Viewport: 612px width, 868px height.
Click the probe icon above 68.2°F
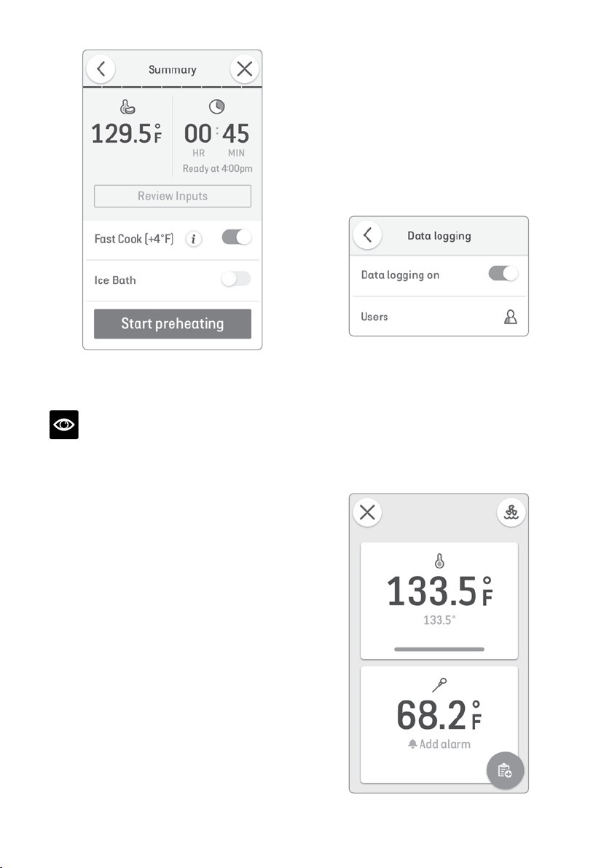pos(439,684)
